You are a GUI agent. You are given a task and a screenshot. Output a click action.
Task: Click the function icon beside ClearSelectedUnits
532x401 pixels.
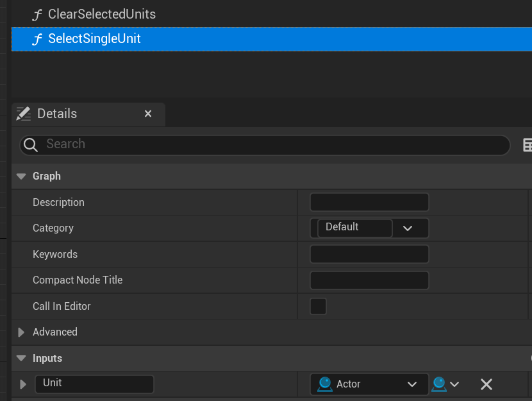(38, 15)
